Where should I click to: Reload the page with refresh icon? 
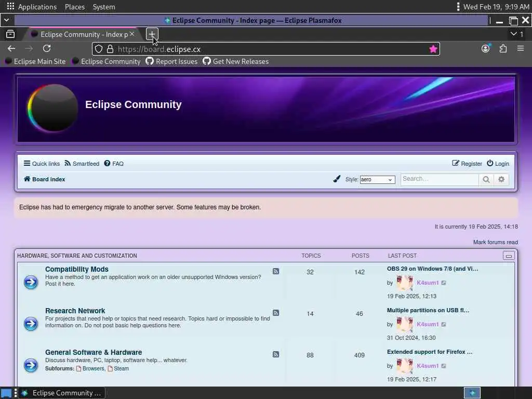pyautogui.click(x=47, y=48)
